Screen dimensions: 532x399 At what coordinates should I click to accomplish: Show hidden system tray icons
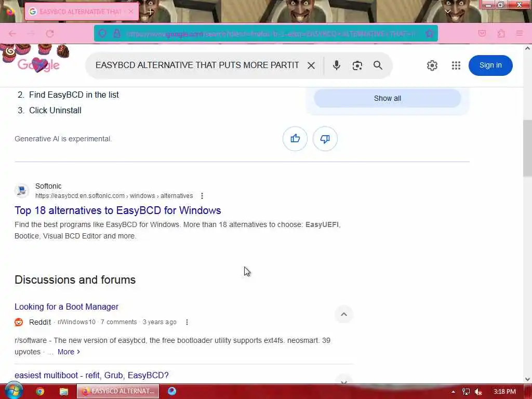453,392
